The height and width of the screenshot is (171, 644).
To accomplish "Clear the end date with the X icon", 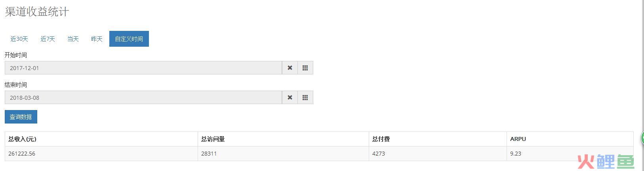I will [290, 97].
